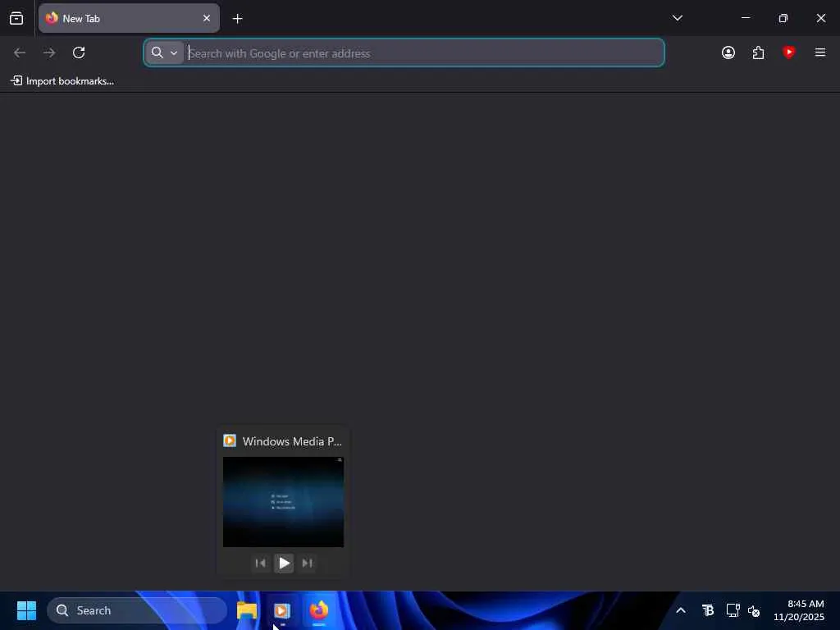Skip to next track in the preview

coord(307,563)
